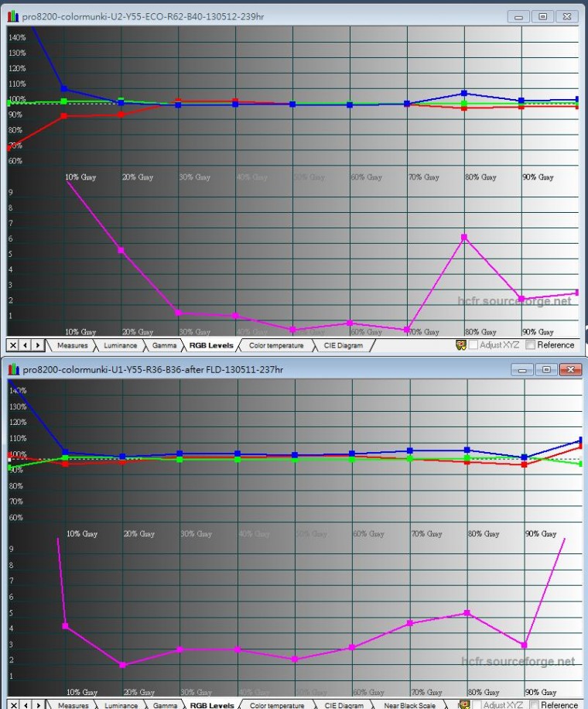Screen dimensions: 588x709
Task: Click magenta 20% Gray data point in top graph
Action: (x=121, y=250)
